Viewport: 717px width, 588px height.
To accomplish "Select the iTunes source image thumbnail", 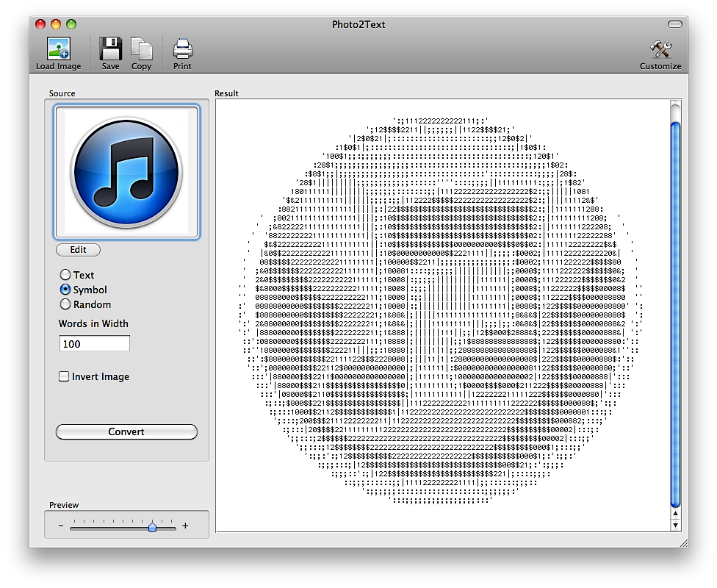I will tap(126, 172).
